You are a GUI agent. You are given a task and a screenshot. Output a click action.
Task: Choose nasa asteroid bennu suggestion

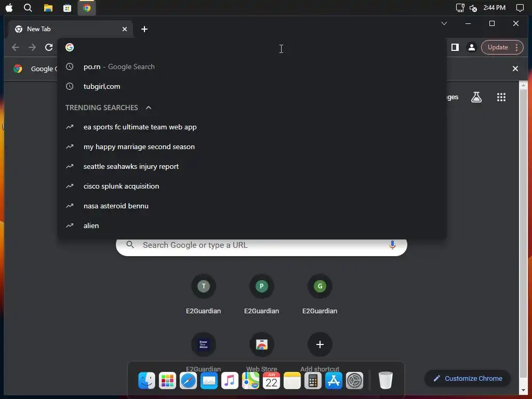tap(252, 206)
